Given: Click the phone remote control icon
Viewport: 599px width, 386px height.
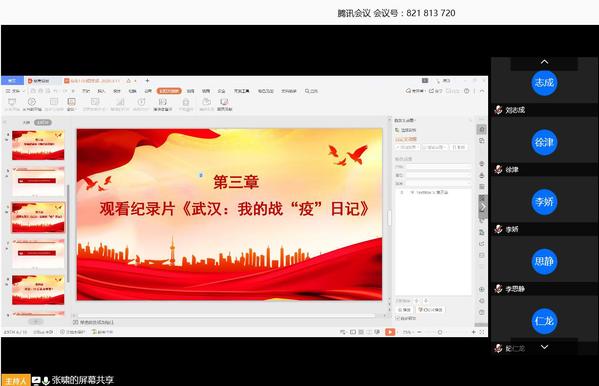Looking at the screenshot, I should (x=186, y=102).
